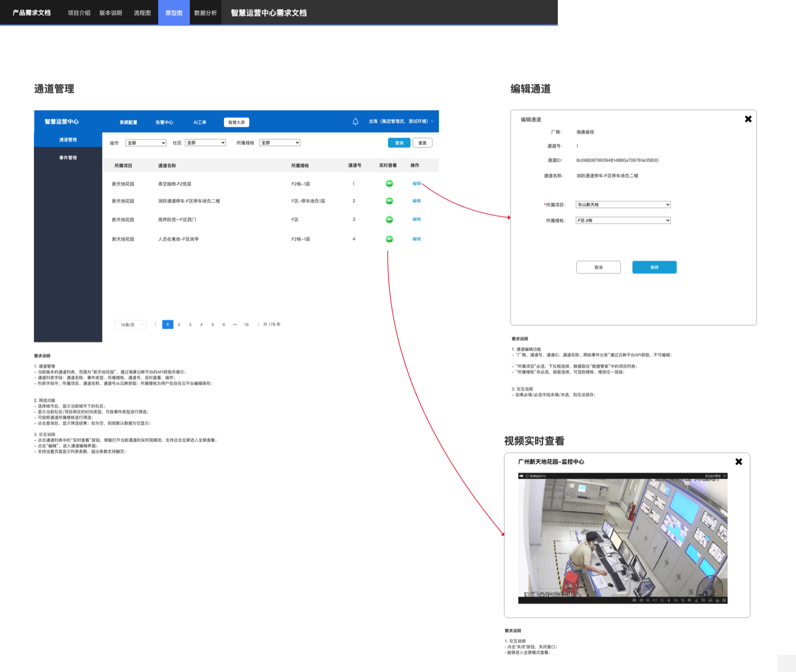Screen dimensions: 796x672
Task: Click the blue 查询 button
Action: pyautogui.click(x=399, y=143)
